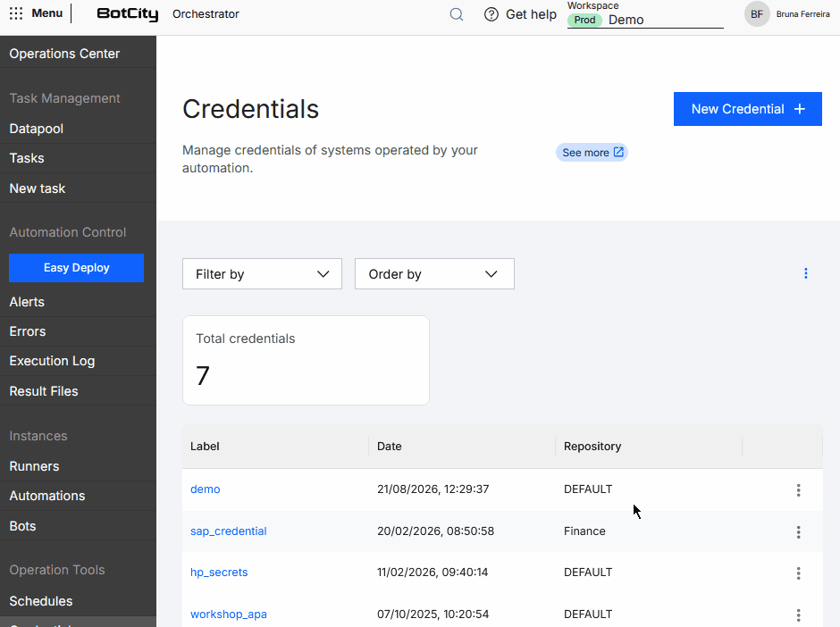The width and height of the screenshot is (840, 627).
Task: Click DEFAULT repository in demo row
Action: coord(588,489)
